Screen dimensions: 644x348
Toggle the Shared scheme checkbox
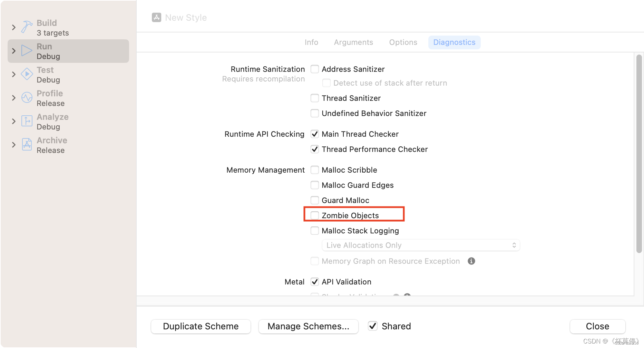(x=373, y=326)
